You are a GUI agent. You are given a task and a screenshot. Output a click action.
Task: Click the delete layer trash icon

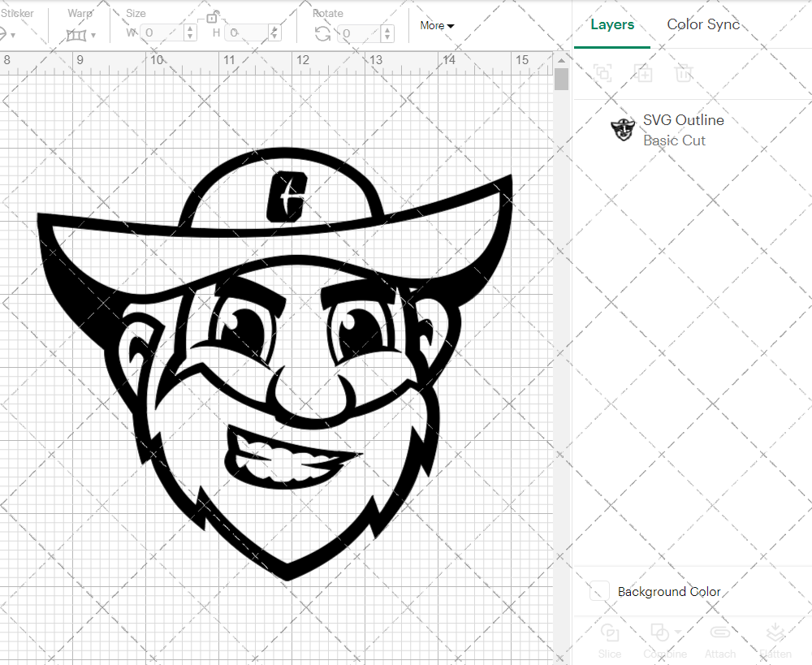(685, 74)
